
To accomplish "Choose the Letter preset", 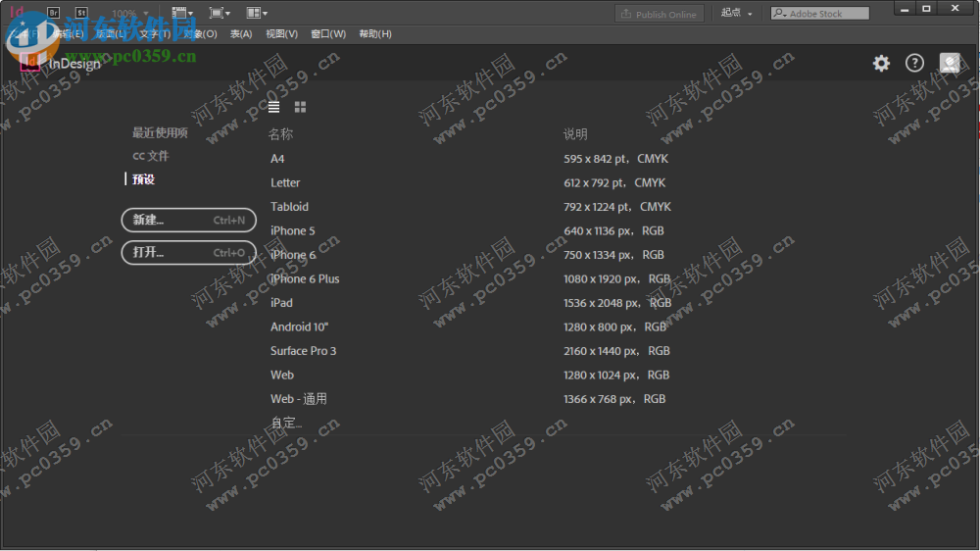I will [285, 182].
